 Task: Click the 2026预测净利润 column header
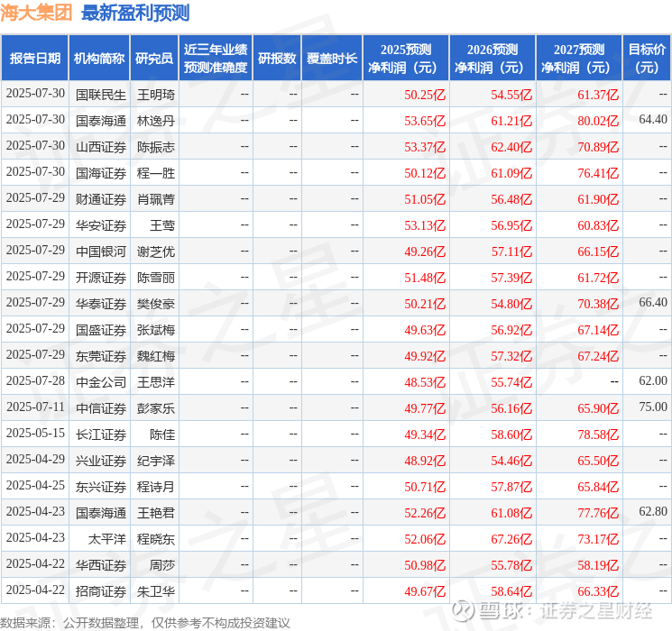(492, 59)
